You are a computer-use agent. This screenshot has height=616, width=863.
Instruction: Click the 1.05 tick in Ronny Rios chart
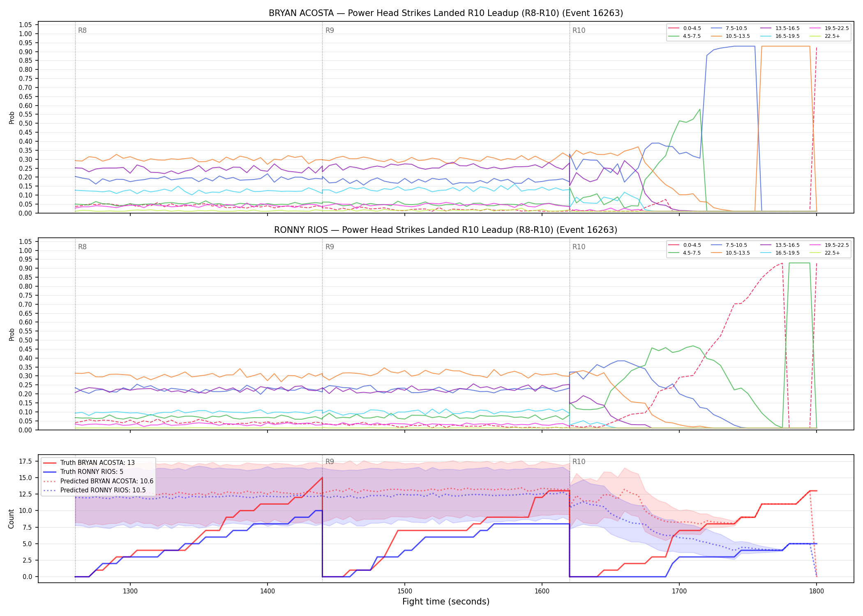(26, 241)
